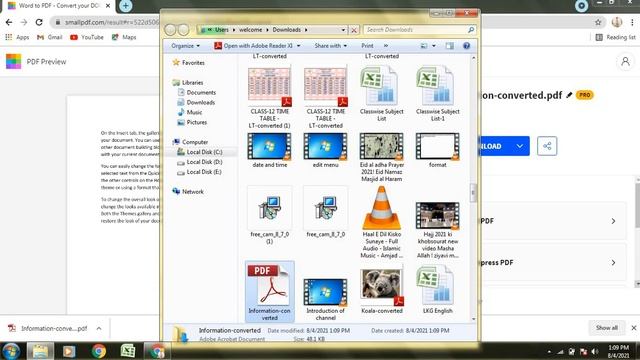The image size is (640, 360).
Task: Click the Explorer help question mark icon
Action: pos(467,46)
